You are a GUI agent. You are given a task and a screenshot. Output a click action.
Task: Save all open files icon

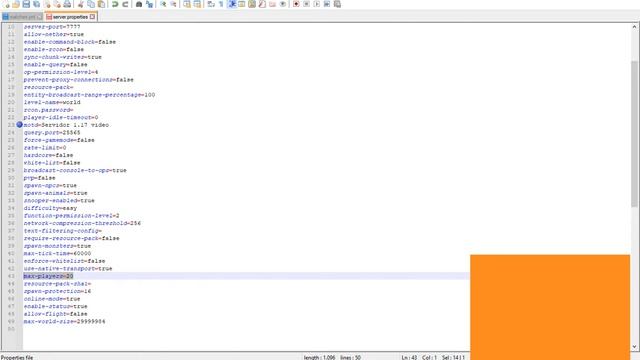click(36, 4)
